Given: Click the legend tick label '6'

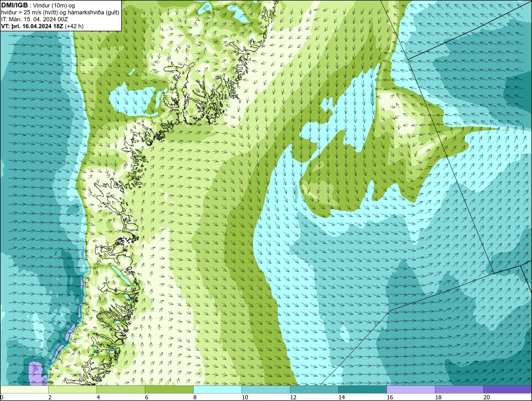Looking at the screenshot, I should (x=147, y=397).
